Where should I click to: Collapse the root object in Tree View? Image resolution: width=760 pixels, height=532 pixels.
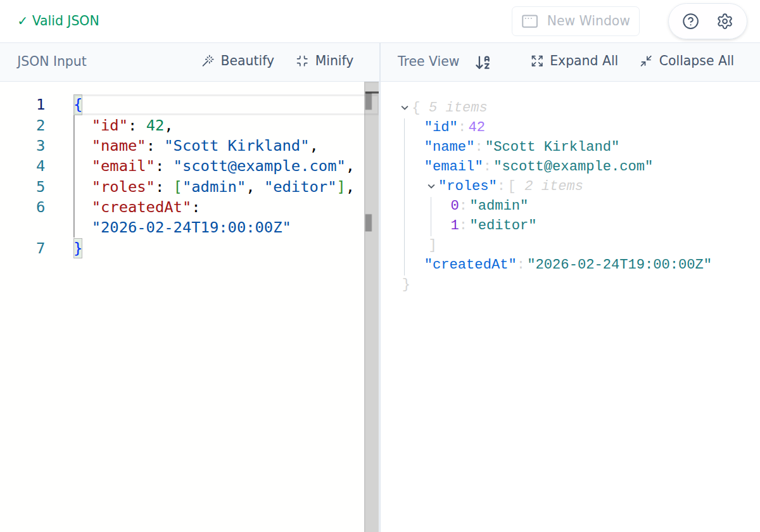[x=405, y=107]
